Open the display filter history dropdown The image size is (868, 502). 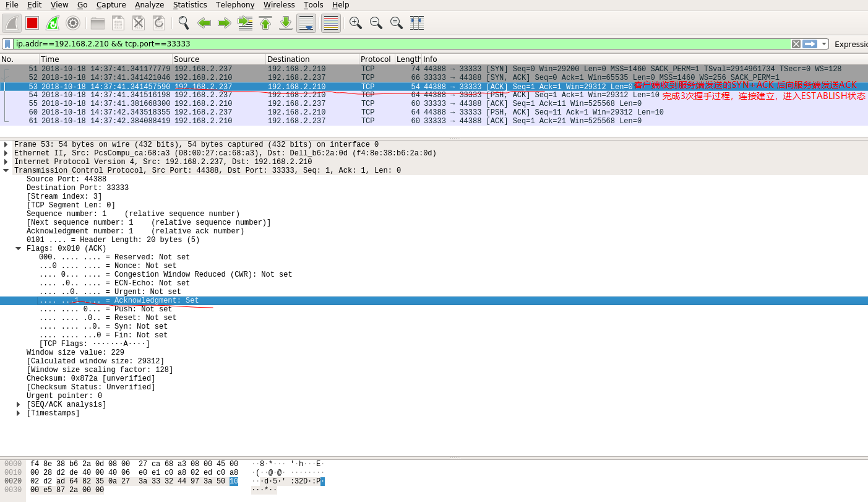(x=824, y=44)
